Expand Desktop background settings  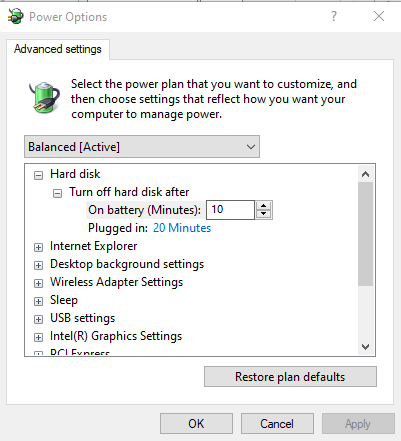click(x=39, y=265)
